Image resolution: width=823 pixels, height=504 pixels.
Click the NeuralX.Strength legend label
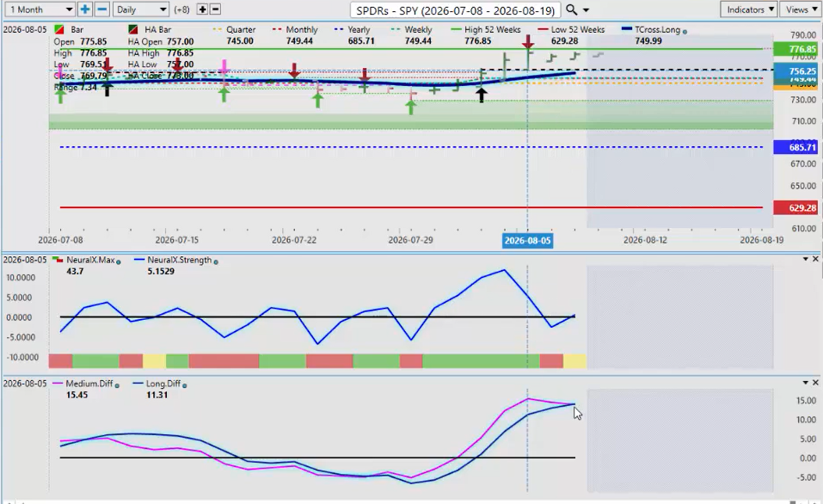[x=180, y=260]
